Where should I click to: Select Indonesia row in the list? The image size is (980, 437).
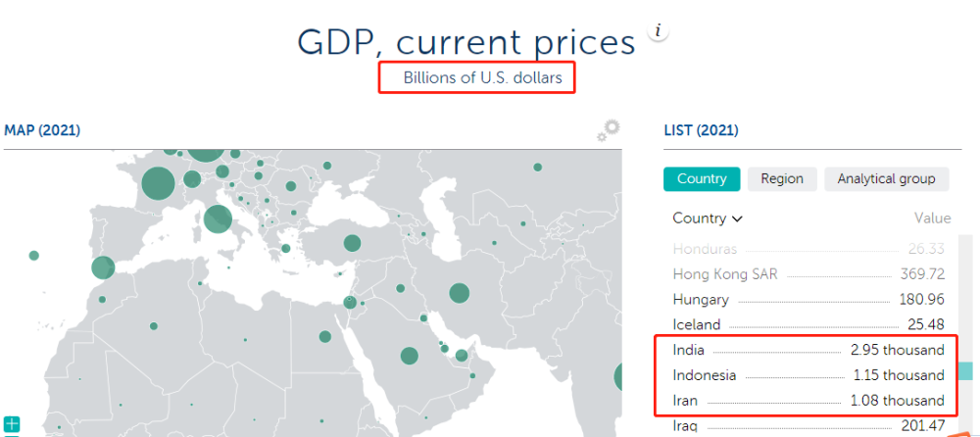pos(704,375)
